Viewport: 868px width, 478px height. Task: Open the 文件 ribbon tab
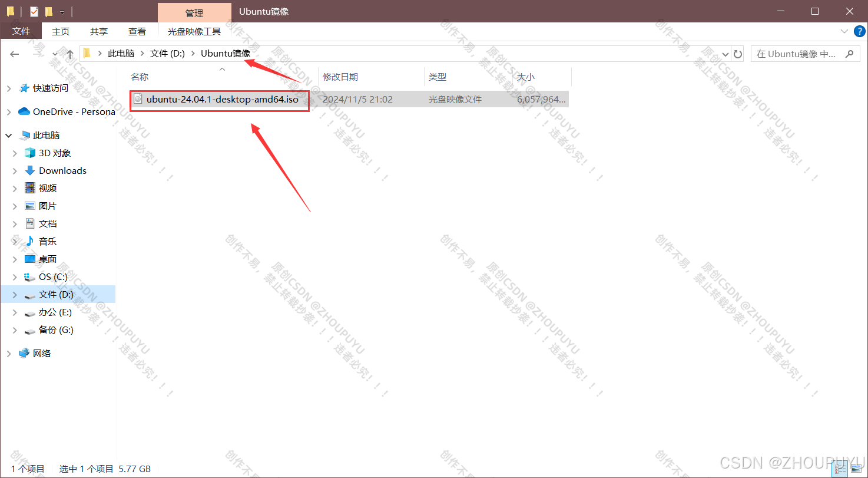(x=21, y=31)
